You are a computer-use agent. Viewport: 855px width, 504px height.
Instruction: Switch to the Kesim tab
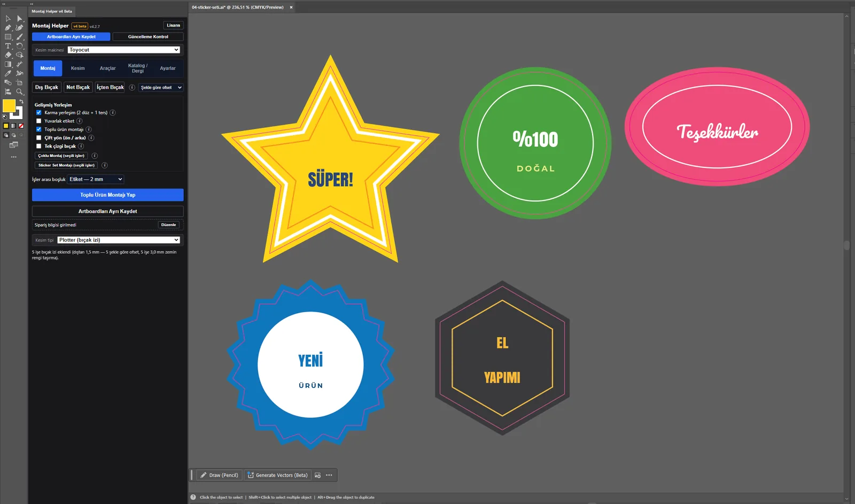click(x=78, y=68)
